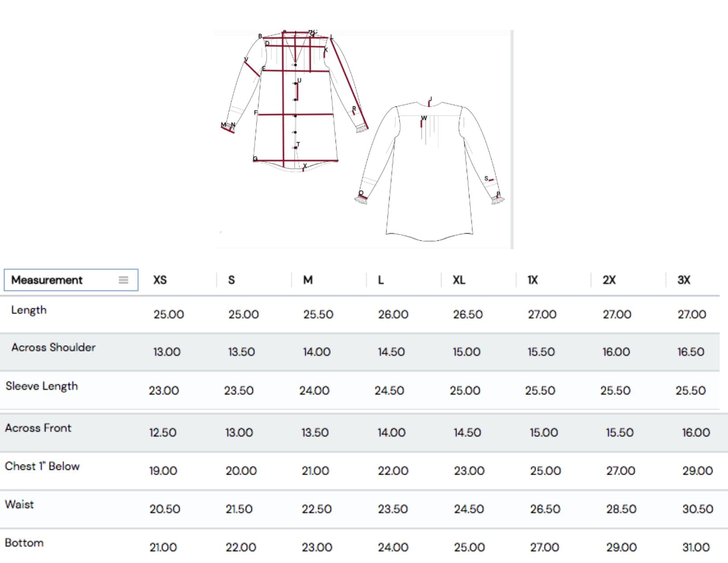Image resolution: width=728 pixels, height=563 pixels.
Task: Select the 3X size column header
Action: [684, 280]
